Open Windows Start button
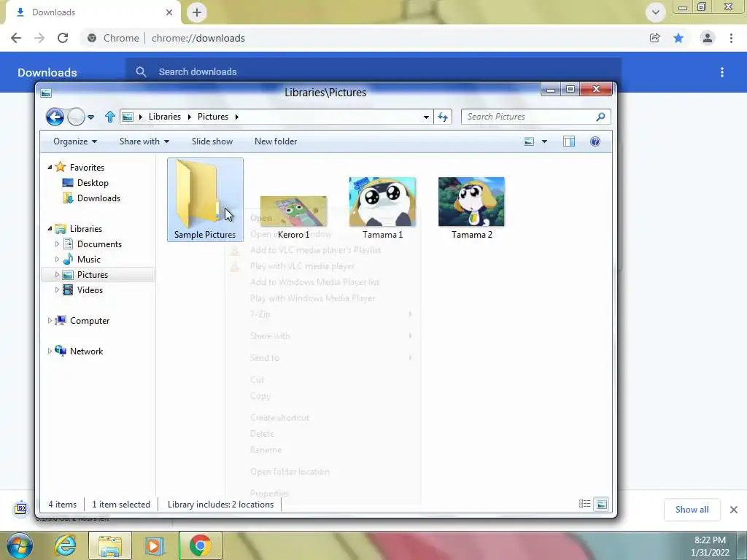The height and width of the screenshot is (560, 747). [x=20, y=545]
